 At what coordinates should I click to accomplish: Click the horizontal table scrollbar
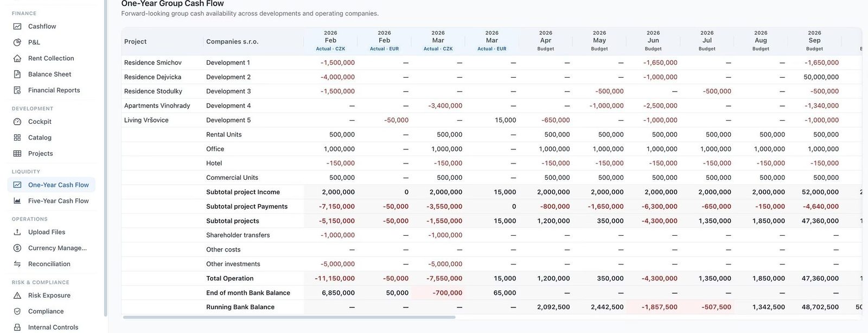click(289, 317)
